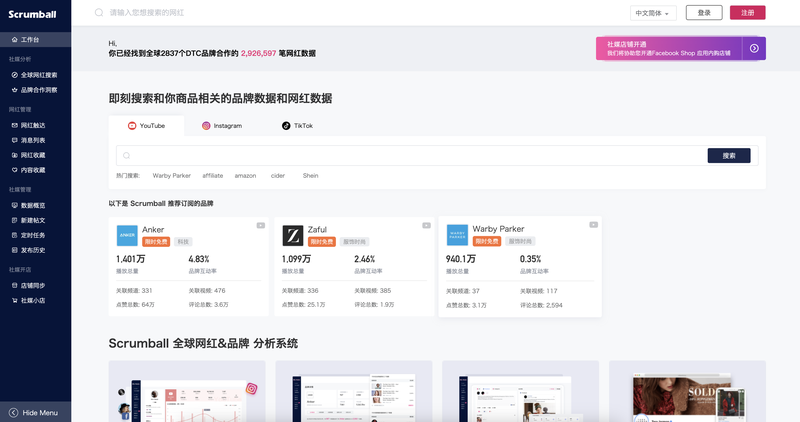The width and height of the screenshot is (800, 422).
Task: Click the 2,926,597 influencer count
Action: click(258, 53)
